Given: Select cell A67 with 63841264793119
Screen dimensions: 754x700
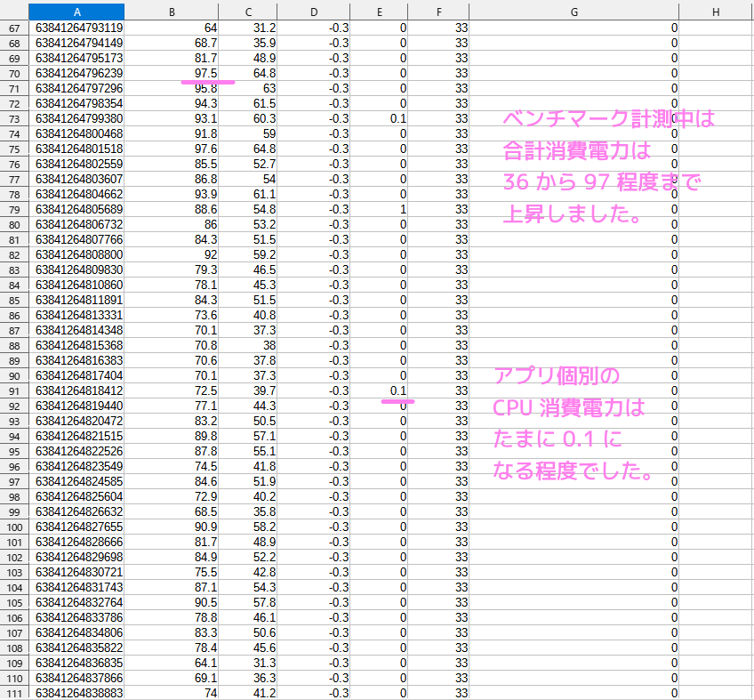Looking at the screenshot, I should click(x=76, y=27).
